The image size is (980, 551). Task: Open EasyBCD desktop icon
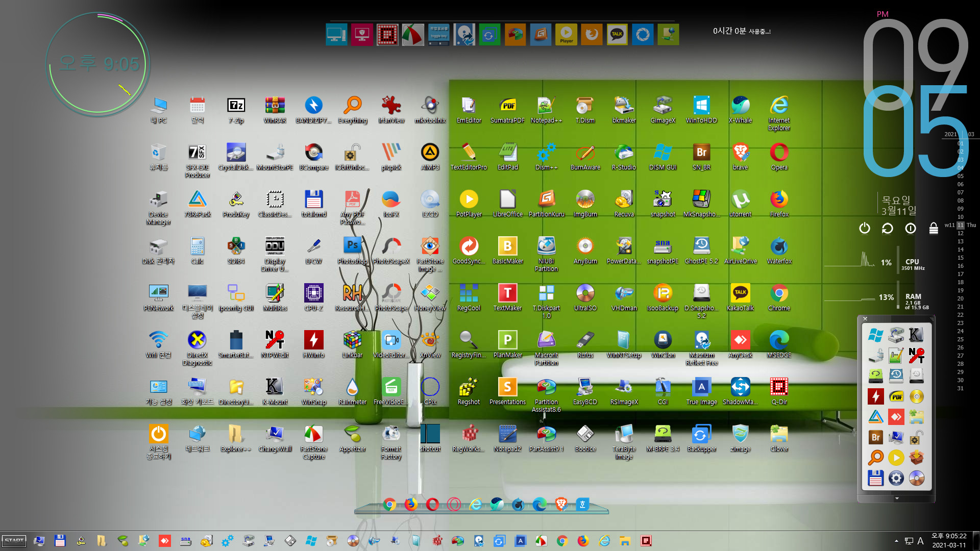coord(585,391)
